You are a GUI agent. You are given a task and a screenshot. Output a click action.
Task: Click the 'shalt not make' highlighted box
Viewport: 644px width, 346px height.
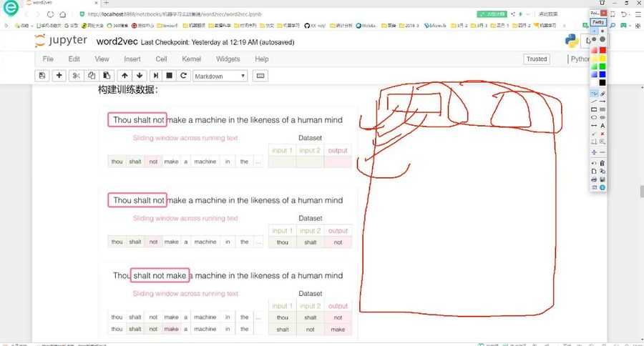pos(160,275)
